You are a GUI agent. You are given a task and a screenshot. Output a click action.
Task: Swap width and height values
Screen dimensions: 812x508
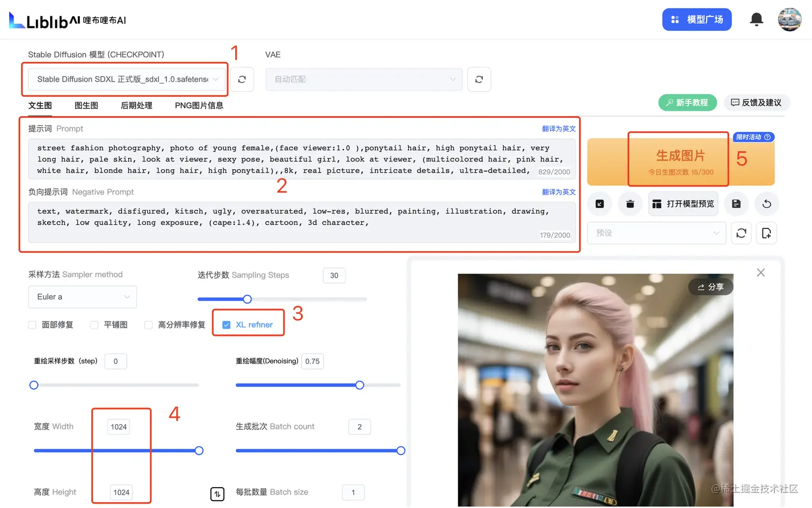(218, 493)
